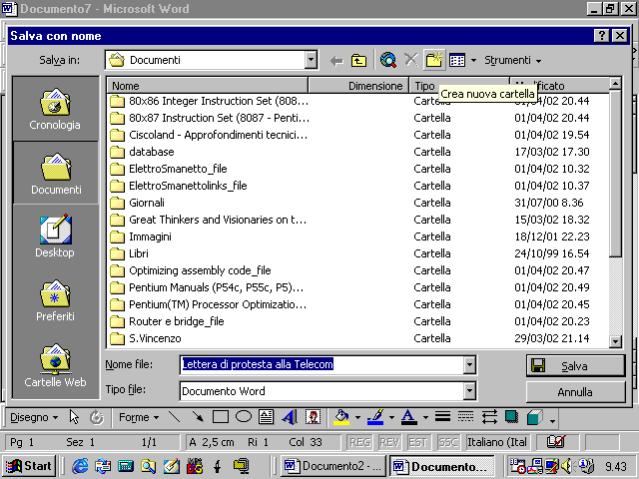Image resolution: width=639 pixels, height=479 pixels.
Task: Open Cronologia in the places bar
Action: 55,109
